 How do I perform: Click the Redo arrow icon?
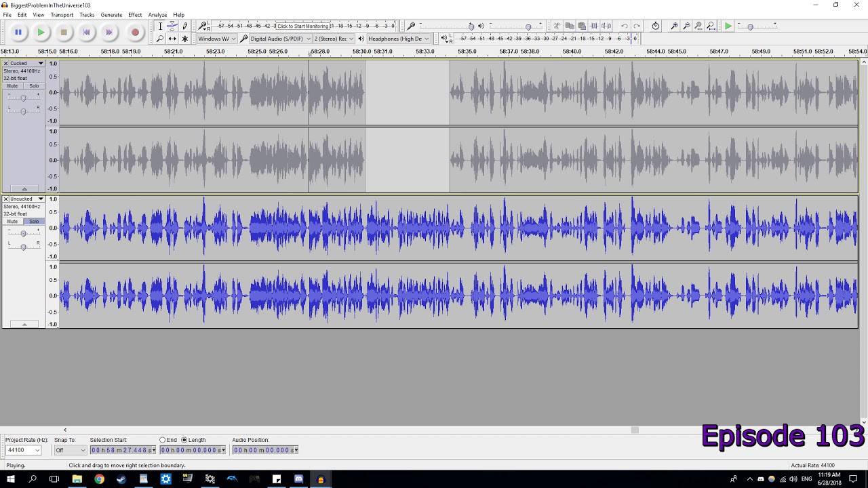tap(637, 26)
